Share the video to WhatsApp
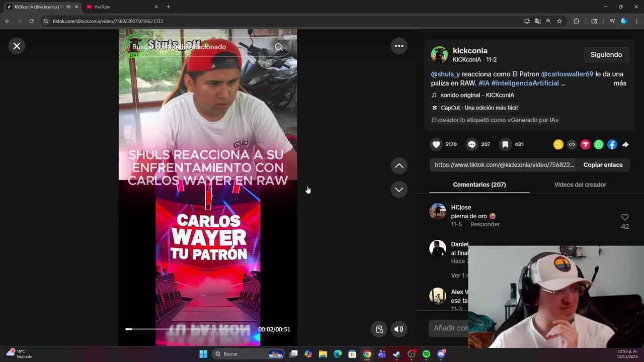 coord(599,145)
